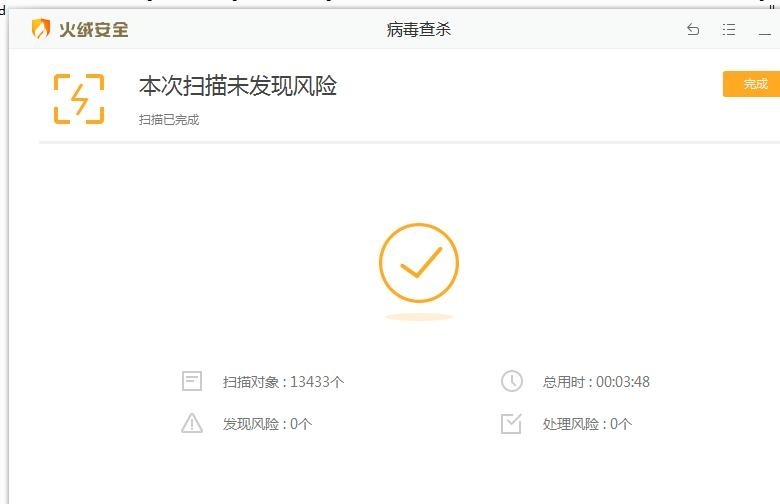780x504 pixels.
Task: Click the 发现风险 0个 text
Action: (267, 424)
